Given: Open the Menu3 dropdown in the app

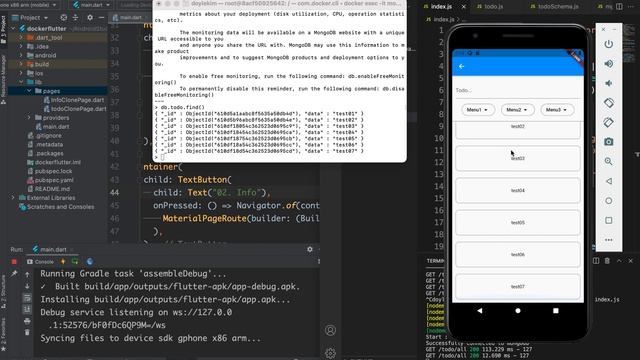Looking at the screenshot, I should [x=557, y=110].
